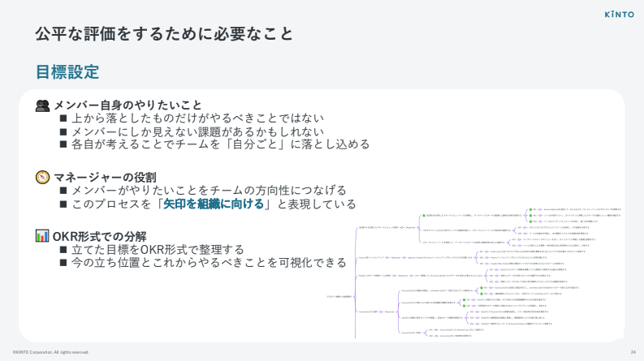
Task: Click the square bullet before 立てた目標をOKR形式で整理する
Action: pyautogui.click(x=63, y=249)
